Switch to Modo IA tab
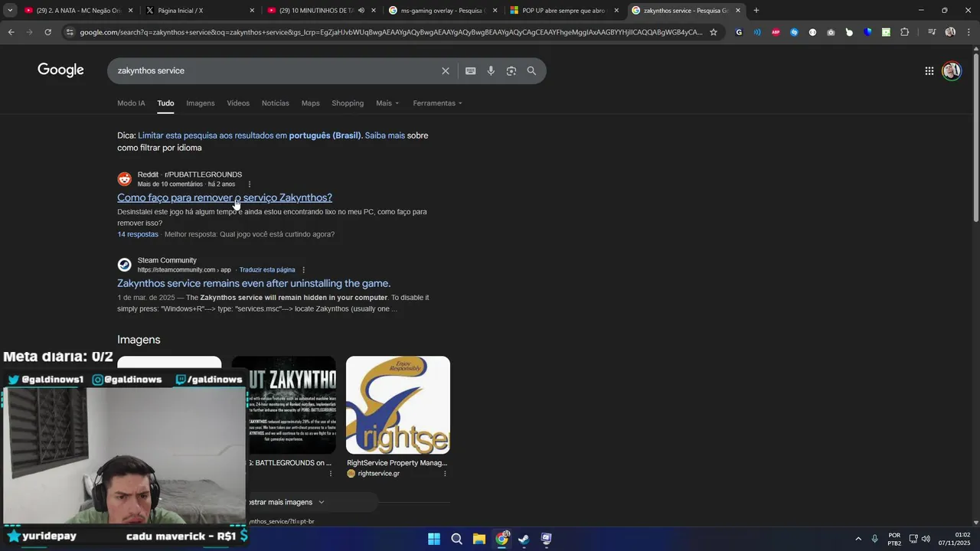This screenshot has height=551, width=980. (131, 103)
